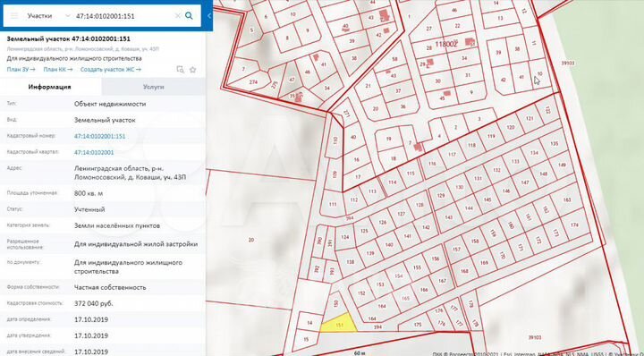This screenshot has height=356, width=644.
Task: Open Создать участок ЖС link
Action: point(111,70)
